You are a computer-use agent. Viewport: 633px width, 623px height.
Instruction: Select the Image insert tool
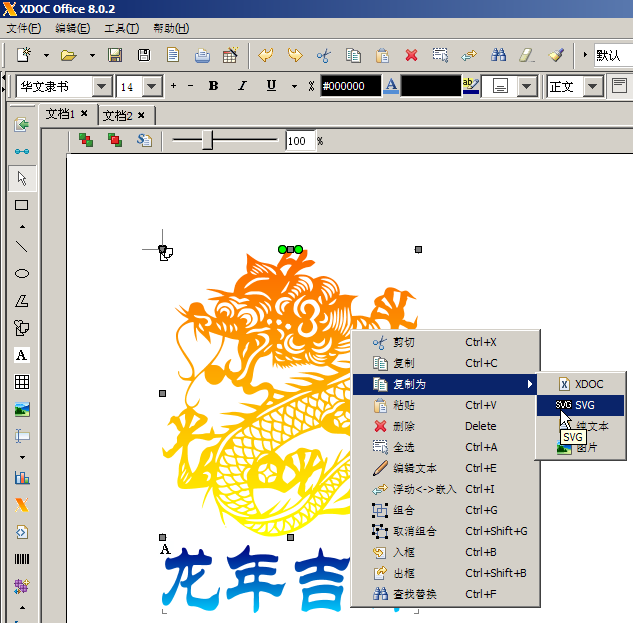tap(22, 409)
